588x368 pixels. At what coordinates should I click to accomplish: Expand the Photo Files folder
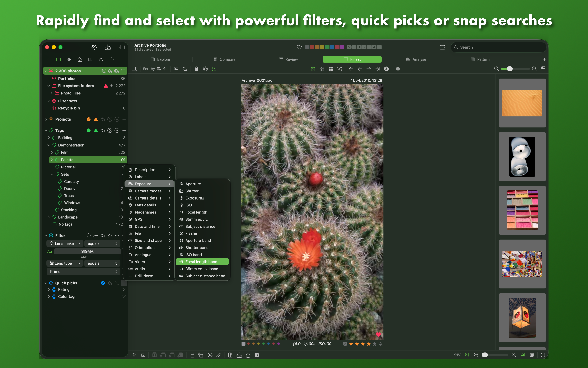52,93
